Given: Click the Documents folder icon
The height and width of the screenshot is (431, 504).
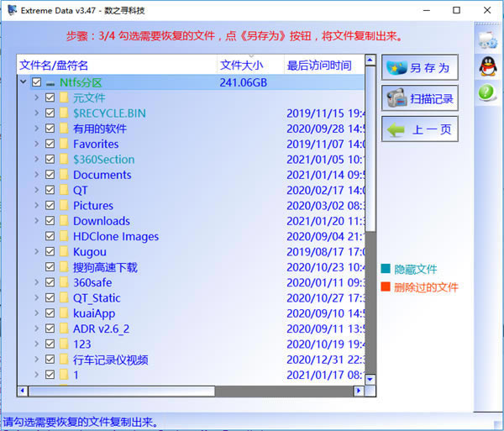Looking at the screenshot, I should coord(63,175).
